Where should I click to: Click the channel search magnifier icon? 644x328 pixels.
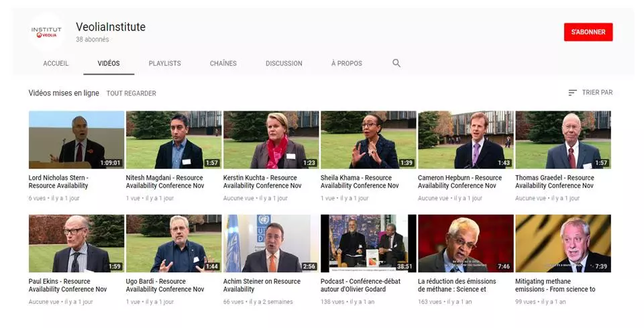pyautogui.click(x=396, y=63)
